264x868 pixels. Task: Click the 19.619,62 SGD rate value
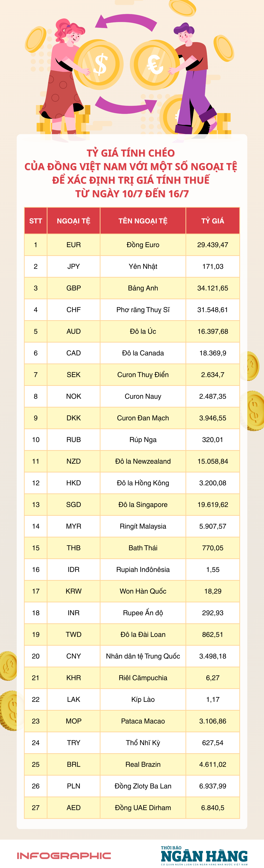point(212,505)
